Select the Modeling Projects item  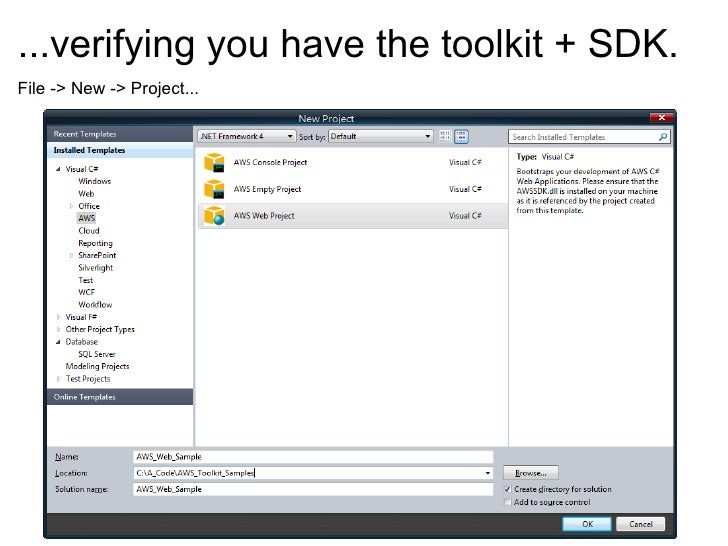pyautogui.click(x=97, y=366)
